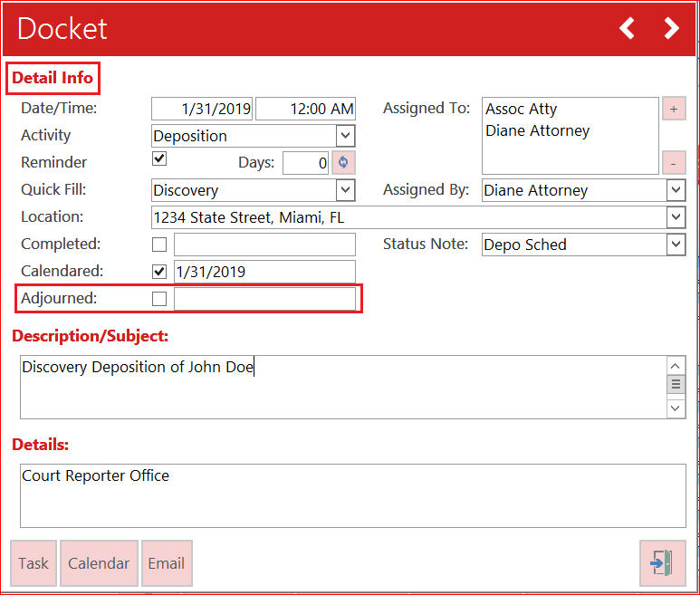Check the Completed checkbox

coord(159,245)
